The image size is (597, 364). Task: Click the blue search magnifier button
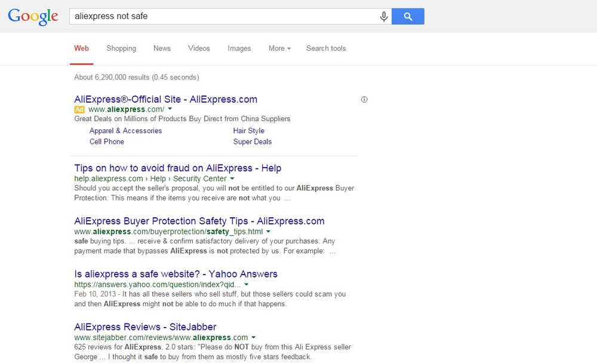click(408, 16)
